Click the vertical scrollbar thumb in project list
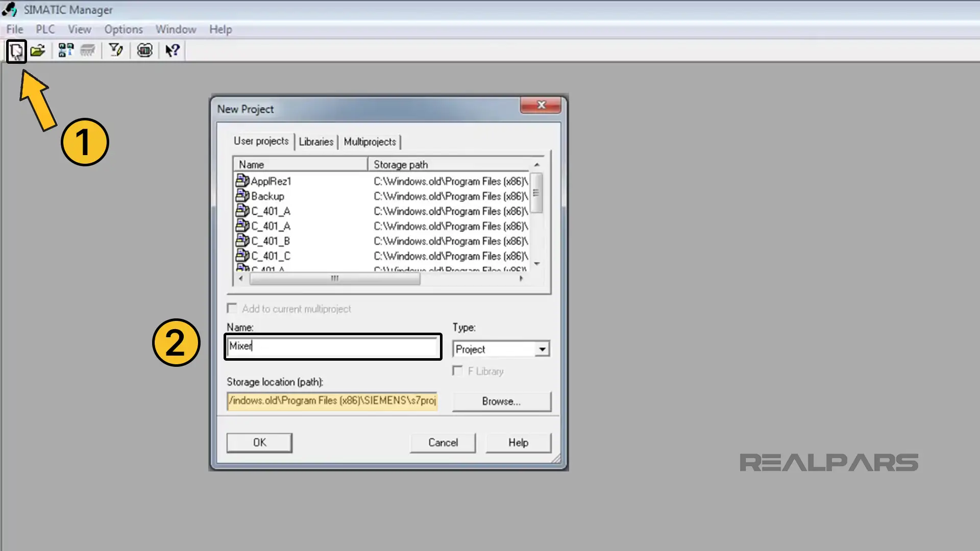This screenshot has width=980, height=551. [x=536, y=192]
